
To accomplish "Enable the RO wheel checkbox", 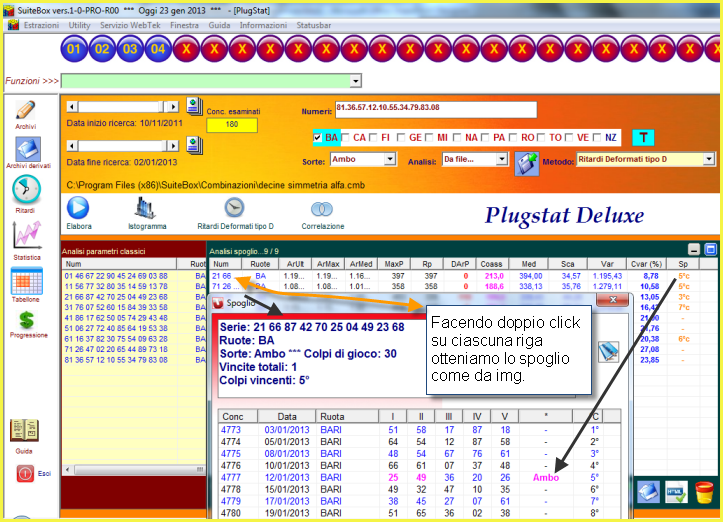I will [513, 137].
